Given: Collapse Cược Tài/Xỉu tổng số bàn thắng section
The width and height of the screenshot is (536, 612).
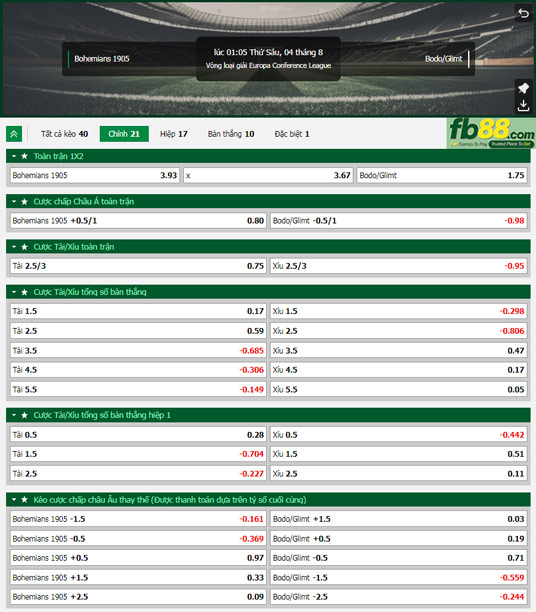Looking at the screenshot, I should coord(14,292).
